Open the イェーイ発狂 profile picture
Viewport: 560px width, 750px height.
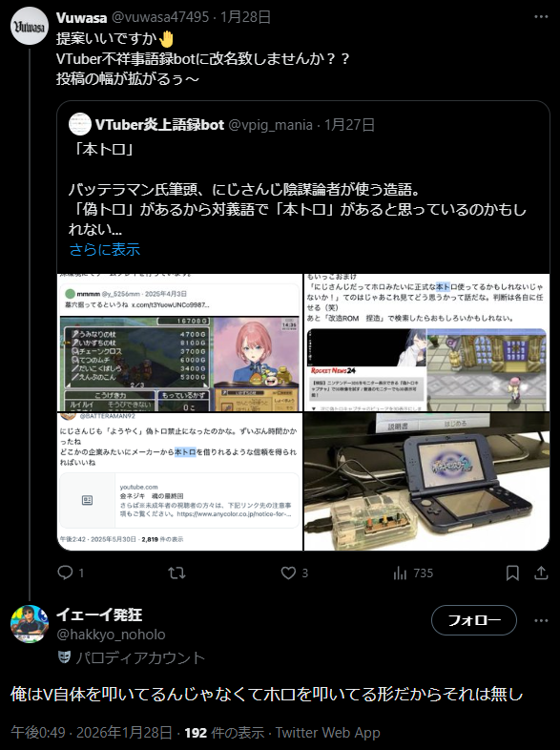tap(30, 624)
